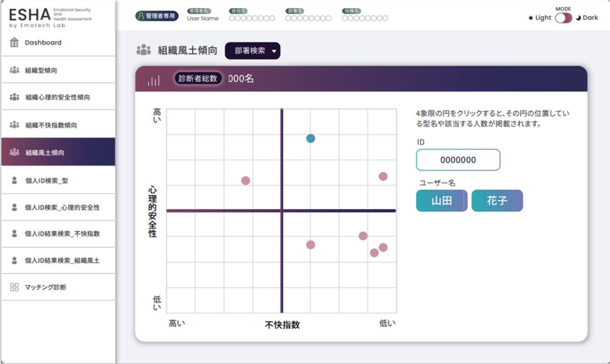Click the ユーザー名 label
This screenshot has height=364, width=610.
click(437, 183)
